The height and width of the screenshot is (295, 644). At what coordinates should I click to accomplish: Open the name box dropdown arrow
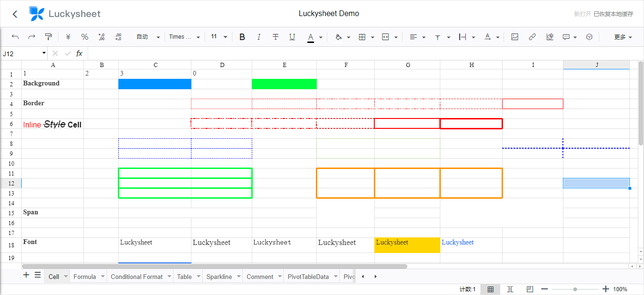tap(44, 53)
